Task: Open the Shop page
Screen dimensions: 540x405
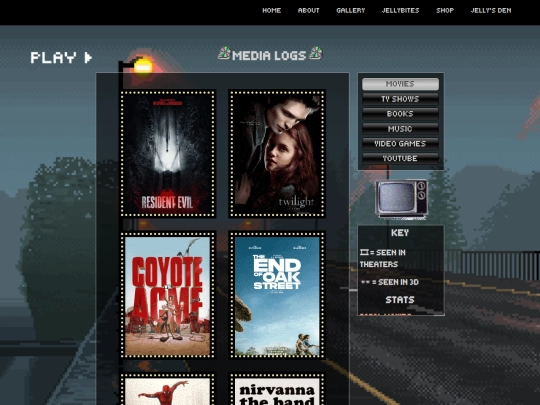Action: click(445, 11)
